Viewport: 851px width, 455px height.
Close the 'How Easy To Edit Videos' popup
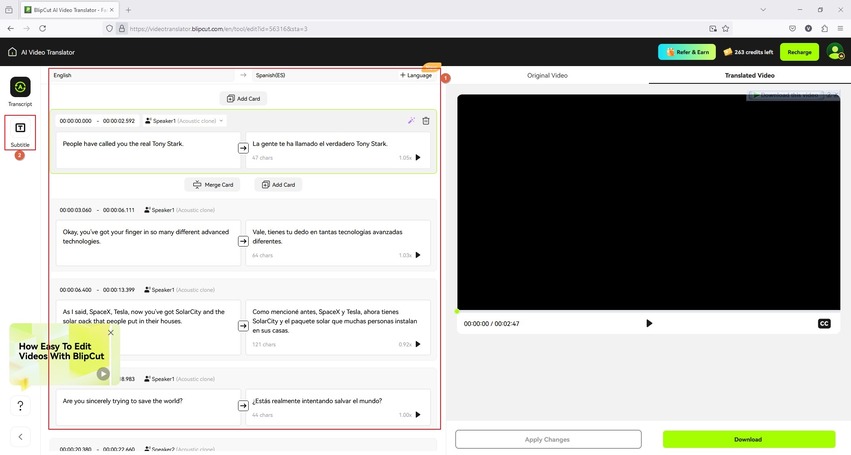click(111, 332)
